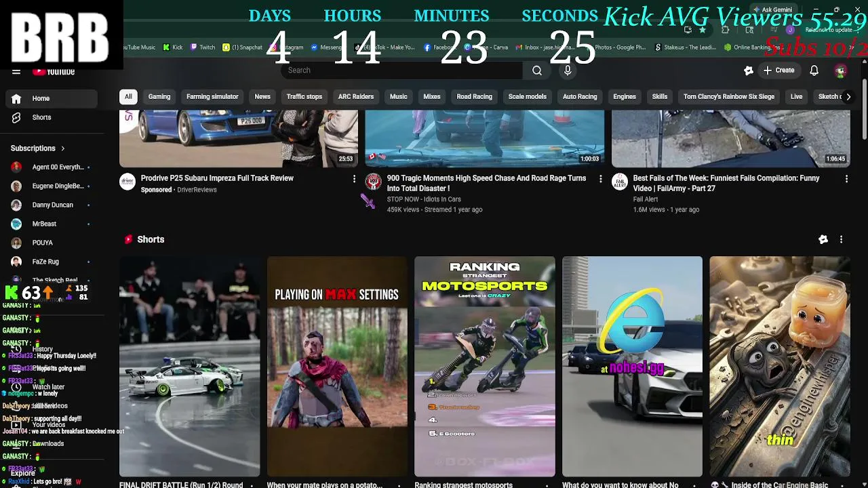Select the ARC Raiders chip
Image resolution: width=868 pixels, height=488 pixels.
coord(356,97)
